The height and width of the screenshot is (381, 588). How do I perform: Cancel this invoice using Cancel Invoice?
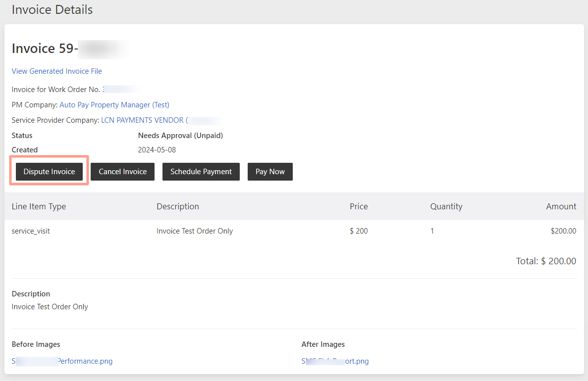click(123, 172)
